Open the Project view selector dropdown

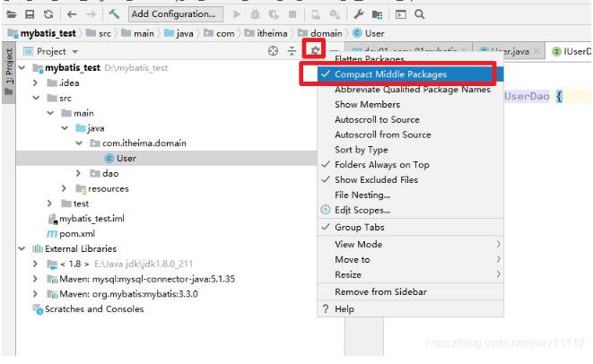coord(50,51)
